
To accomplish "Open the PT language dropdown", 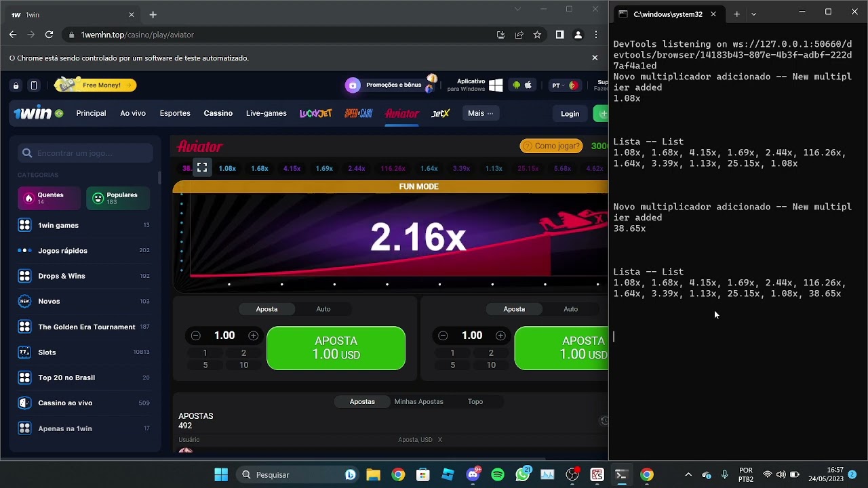I will tap(565, 85).
